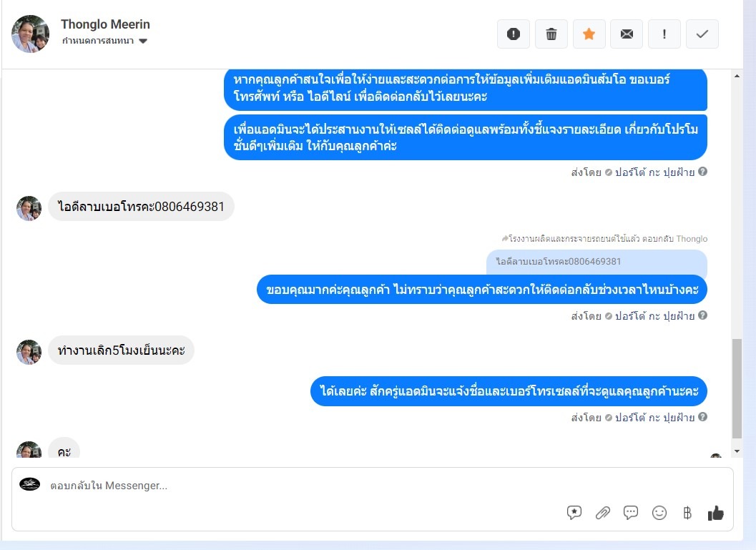This screenshot has width=756, height=550.
Task: Click the Baht payment request icon
Action: click(x=687, y=512)
